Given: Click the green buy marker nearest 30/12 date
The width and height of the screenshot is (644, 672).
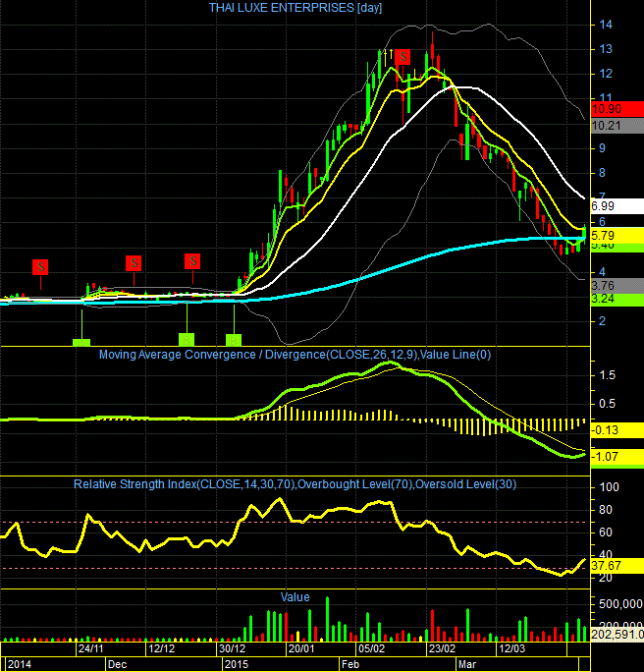Looking at the screenshot, I should [x=234, y=340].
